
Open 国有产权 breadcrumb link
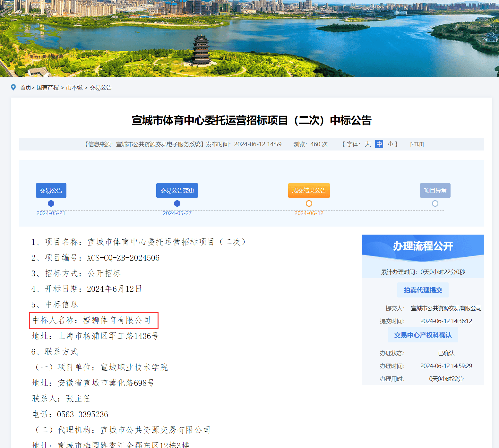click(48, 88)
